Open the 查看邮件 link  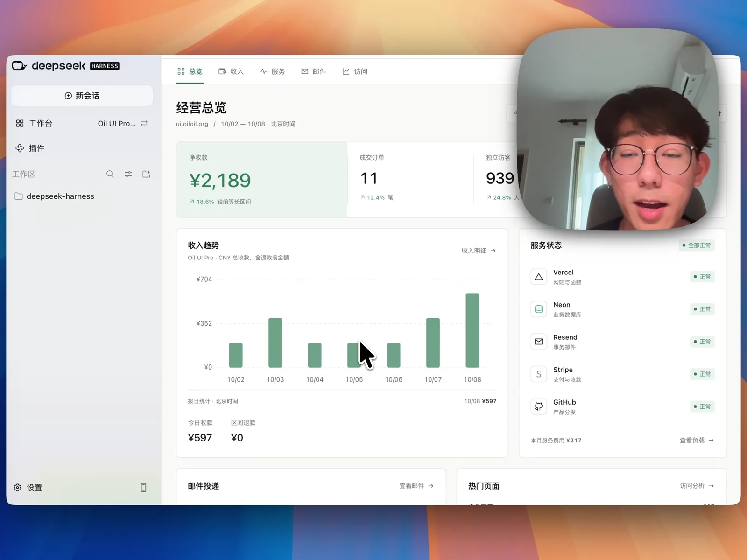click(x=416, y=486)
